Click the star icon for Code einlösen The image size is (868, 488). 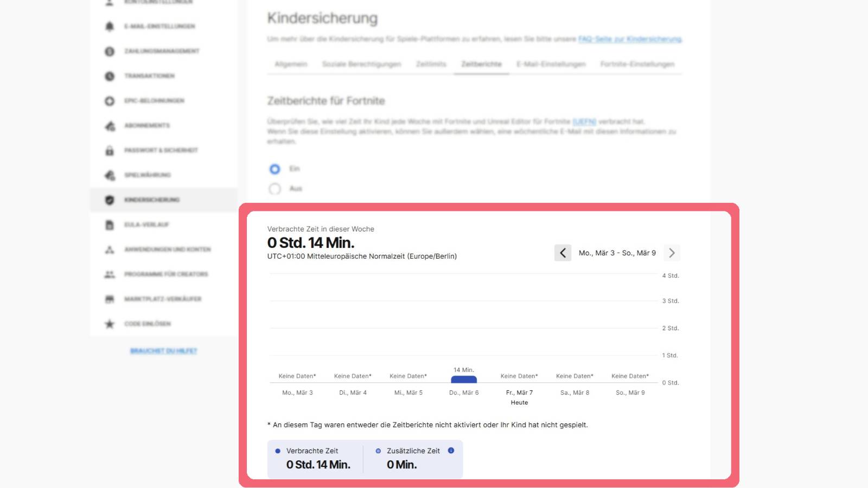point(110,324)
